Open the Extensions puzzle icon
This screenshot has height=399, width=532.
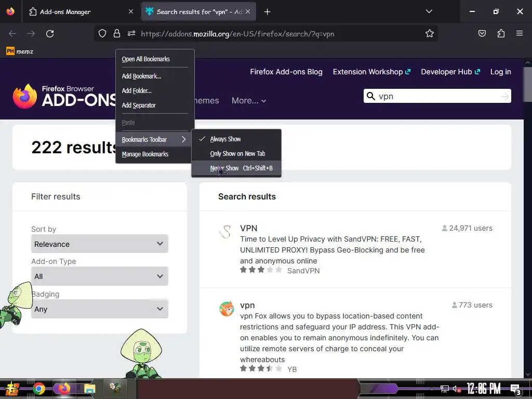pyautogui.click(x=501, y=34)
